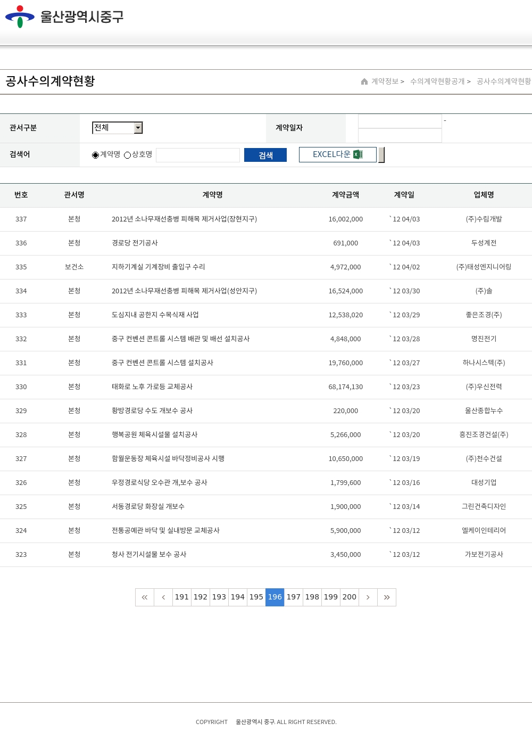Open page 200 in pagination
Viewport: 532px width, 756px height.
click(x=350, y=597)
